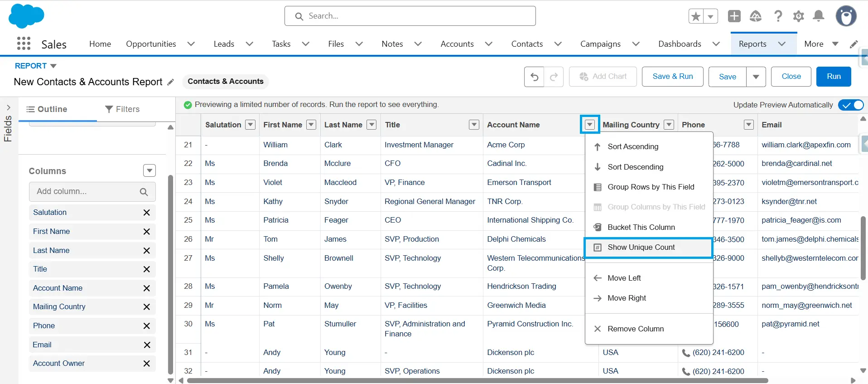This screenshot has height=384, width=868.
Task: Choose Move Left menu item
Action: (649, 278)
